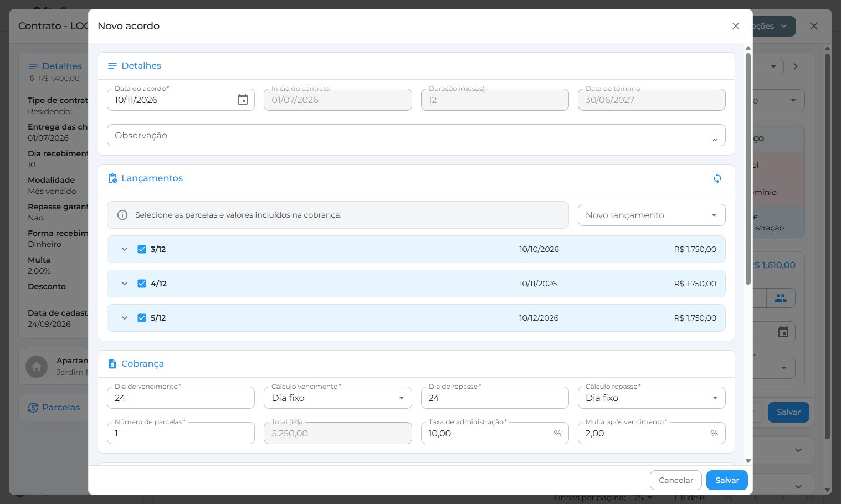
Task: Click the calendar icon in background Contrato window
Action: pyautogui.click(x=783, y=332)
